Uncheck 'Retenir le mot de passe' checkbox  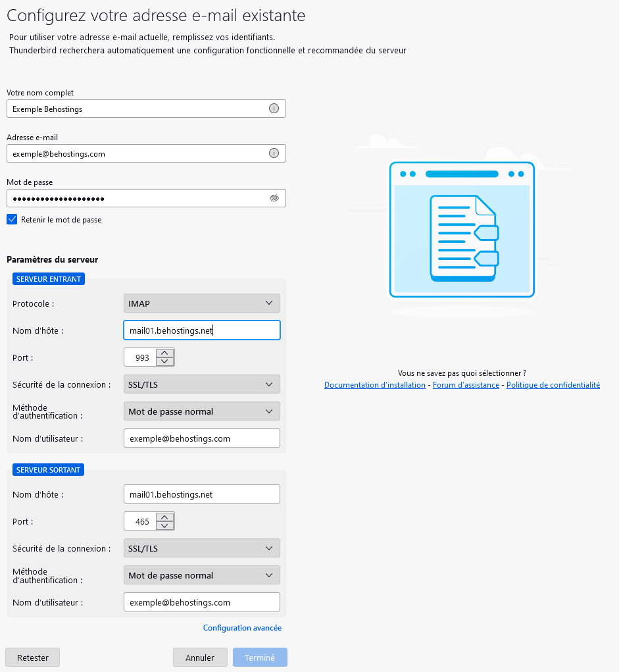(x=12, y=219)
